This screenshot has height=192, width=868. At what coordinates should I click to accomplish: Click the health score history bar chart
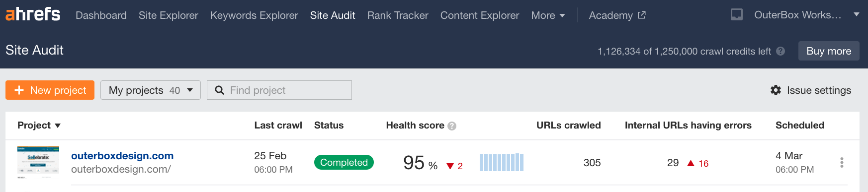coord(502,162)
